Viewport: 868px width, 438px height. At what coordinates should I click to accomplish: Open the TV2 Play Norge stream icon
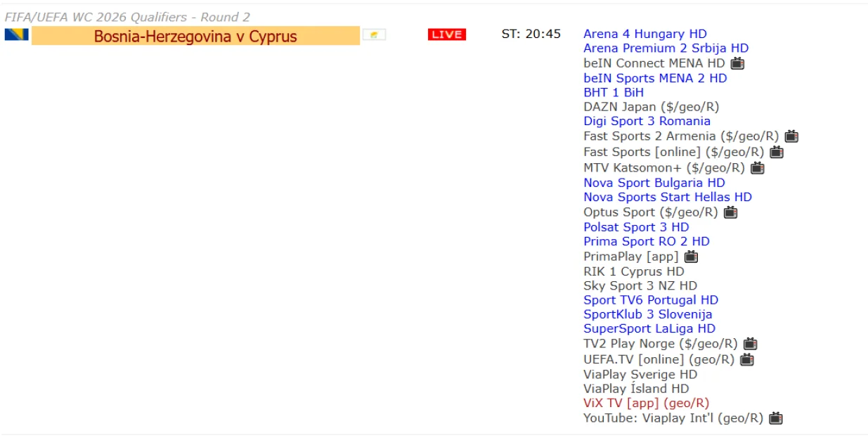[749, 344]
